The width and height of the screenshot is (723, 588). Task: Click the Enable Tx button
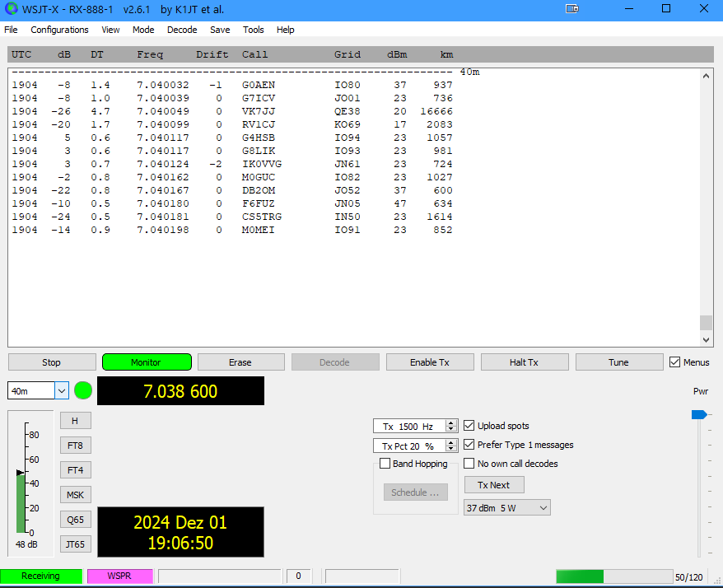pos(430,362)
